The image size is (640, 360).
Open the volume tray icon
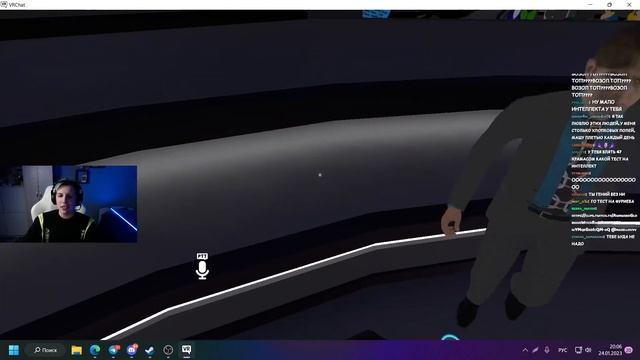coord(588,350)
